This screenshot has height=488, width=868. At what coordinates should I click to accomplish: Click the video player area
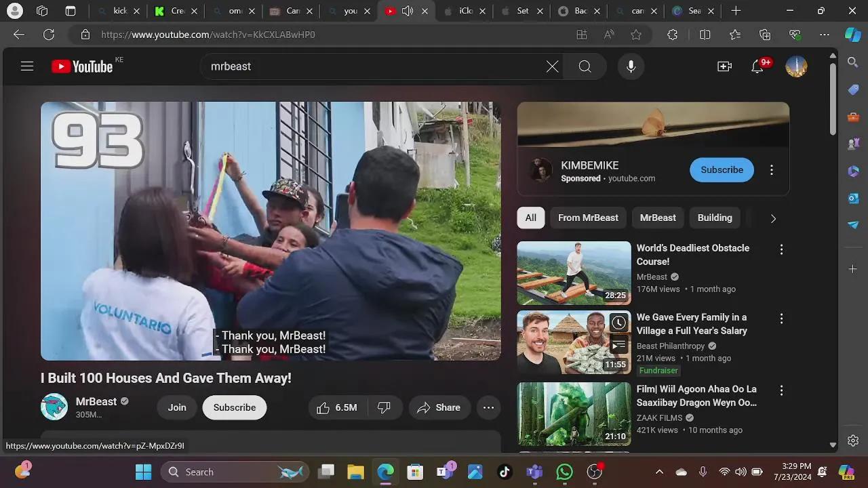coord(271,231)
